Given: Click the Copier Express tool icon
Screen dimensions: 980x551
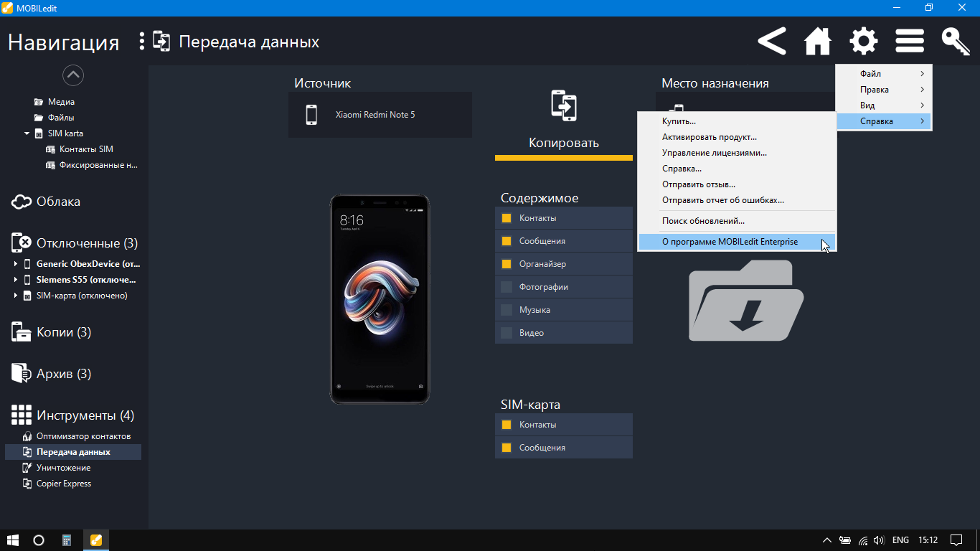Looking at the screenshot, I should click(x=27, y=484).
